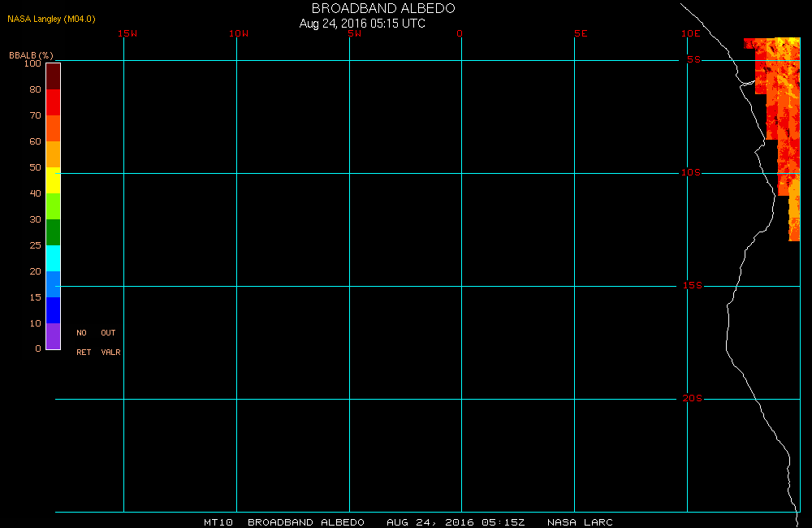Click 'AUG 24, 2016 05:15Z' in footer caption
Viewport: 812px width, 528px height.
click(456, 522)
